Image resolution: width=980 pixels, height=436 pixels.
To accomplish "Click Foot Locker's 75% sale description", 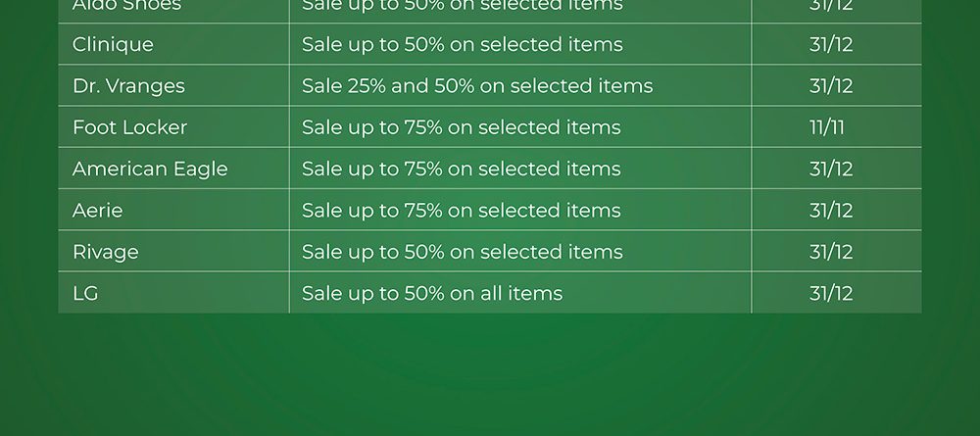I will tap(461, 127).
